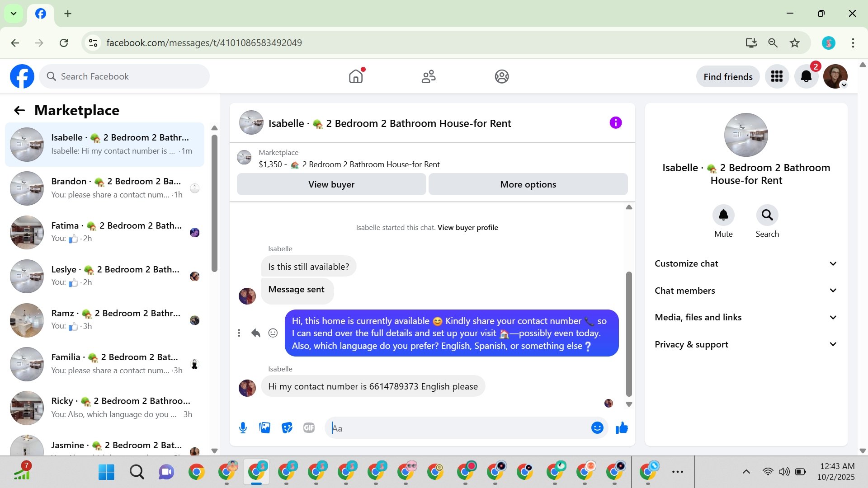Click the More options button
Image resolution: width=868 pixels, height=488 pixels.
(528, 184)
